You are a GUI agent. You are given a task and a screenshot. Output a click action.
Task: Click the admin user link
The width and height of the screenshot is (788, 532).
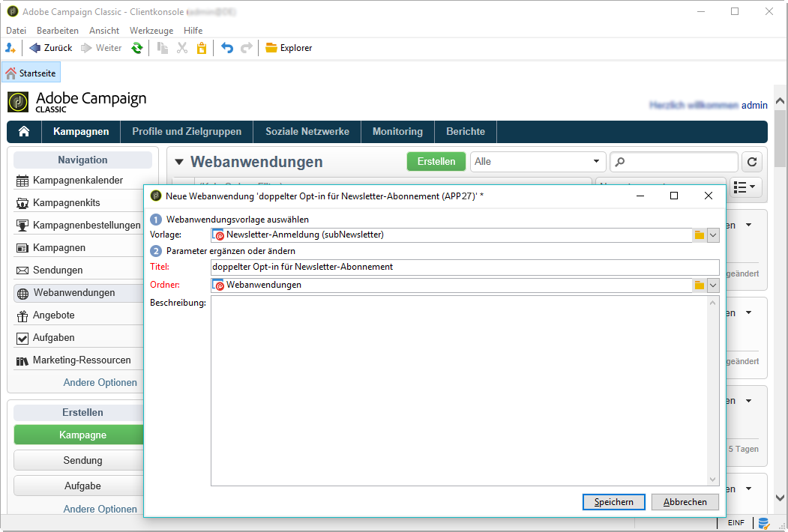coord(754,106)
